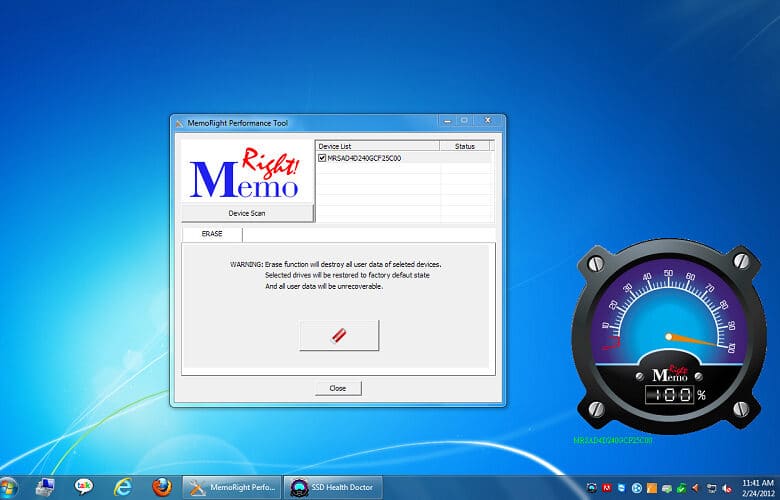Click the Close button in the dialog
The width and height of the screenshot is (780, 500).
(x=338, y=388)
